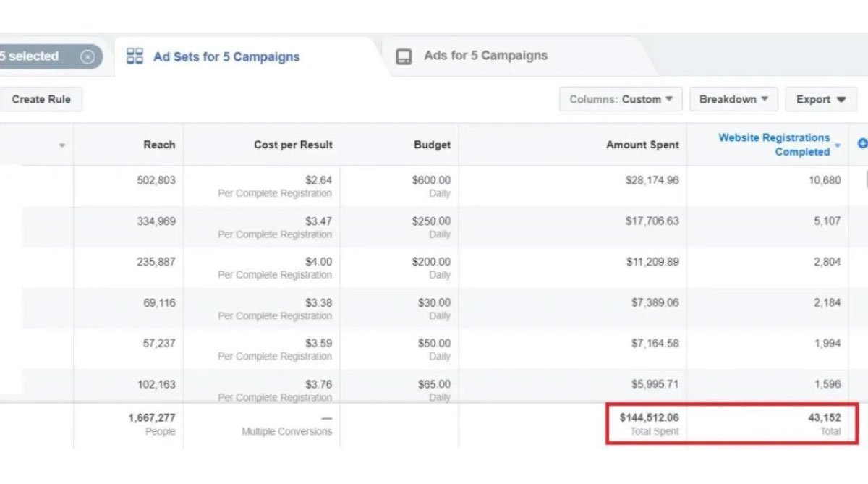Click the blue plus add-column icon

click(x=861, y=144)
